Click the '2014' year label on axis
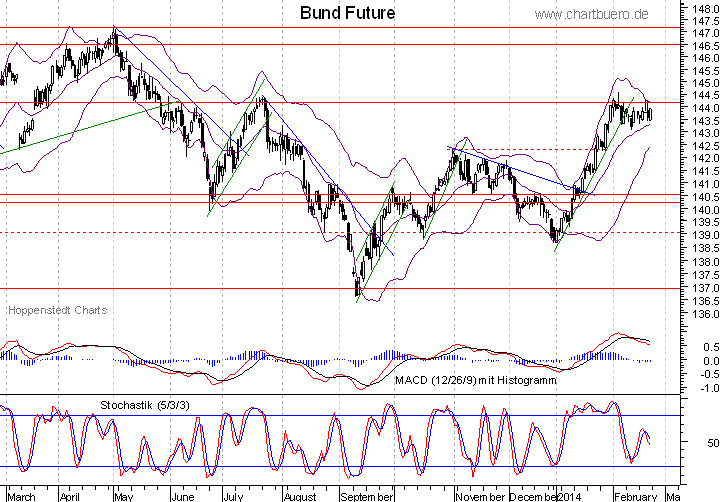 click(x=569, y=497)
